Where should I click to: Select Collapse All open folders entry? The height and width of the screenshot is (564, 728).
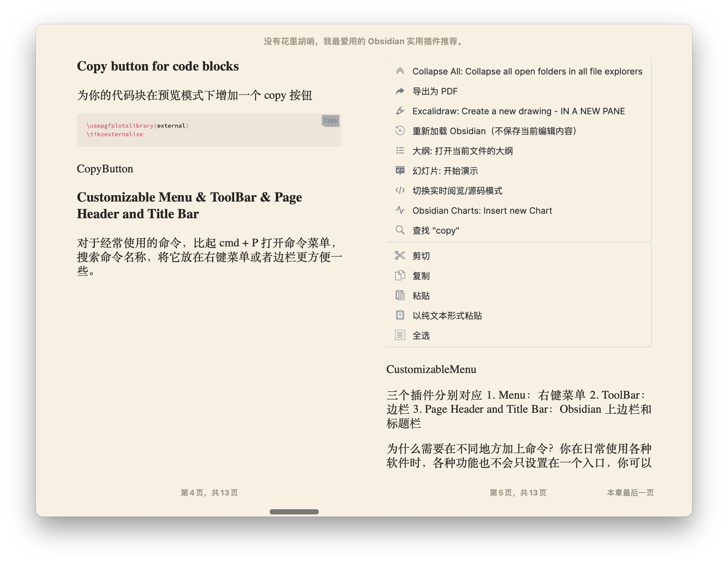click(x=519, y=71)
